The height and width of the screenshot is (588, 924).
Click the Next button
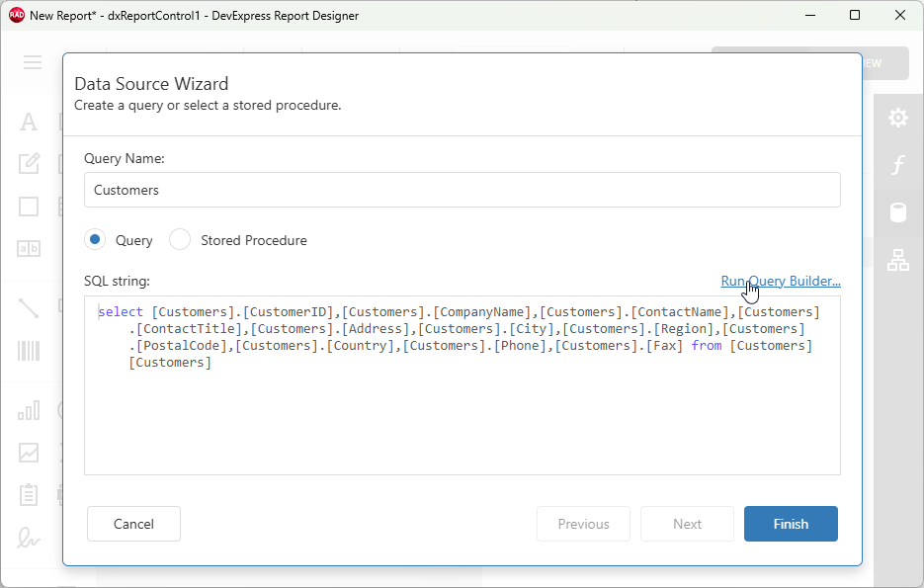[x=687, y=524]
